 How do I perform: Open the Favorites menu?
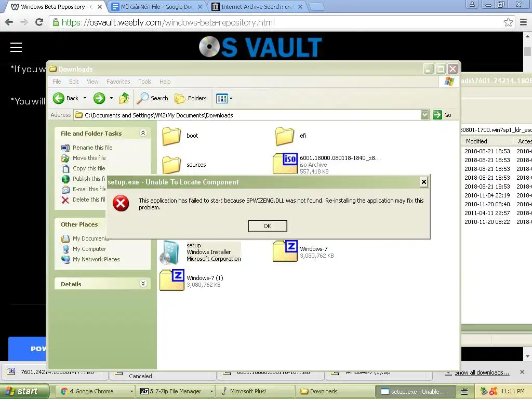118,82
